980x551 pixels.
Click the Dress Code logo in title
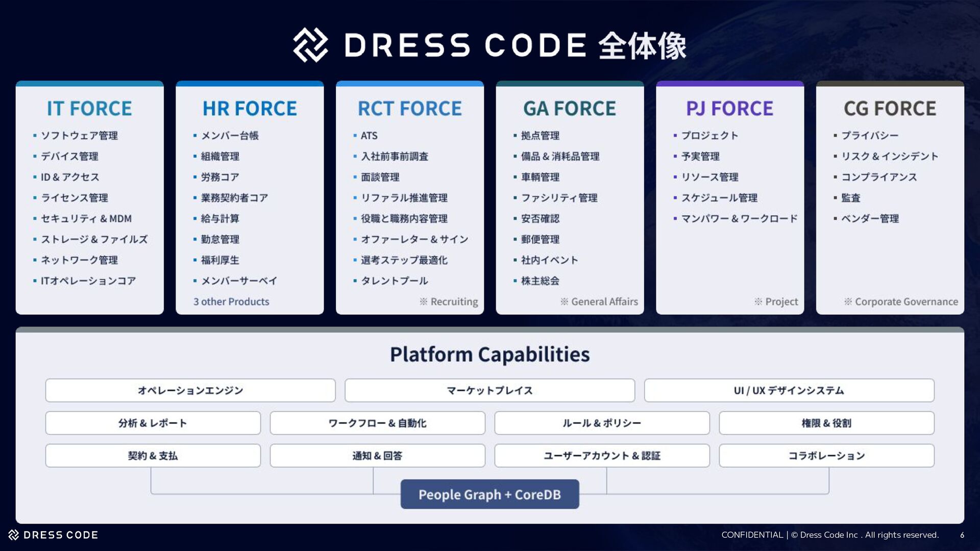coord(310,45)
